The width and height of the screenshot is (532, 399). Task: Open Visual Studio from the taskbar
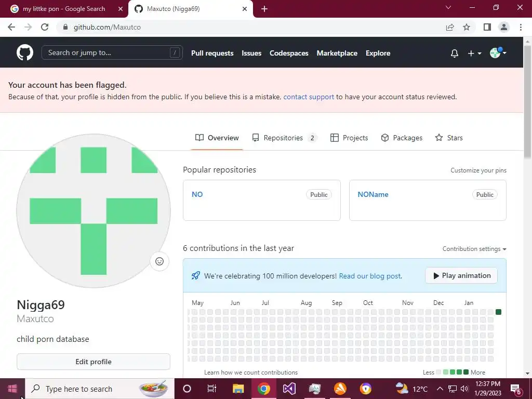289,389
